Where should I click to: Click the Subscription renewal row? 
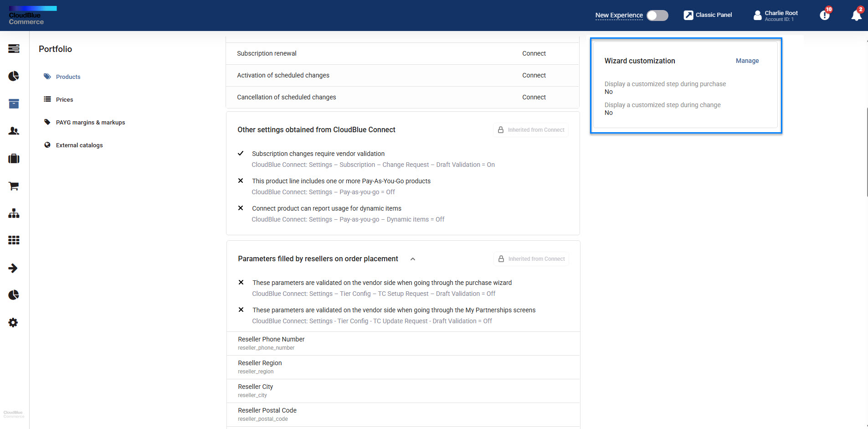click(402, 53)
